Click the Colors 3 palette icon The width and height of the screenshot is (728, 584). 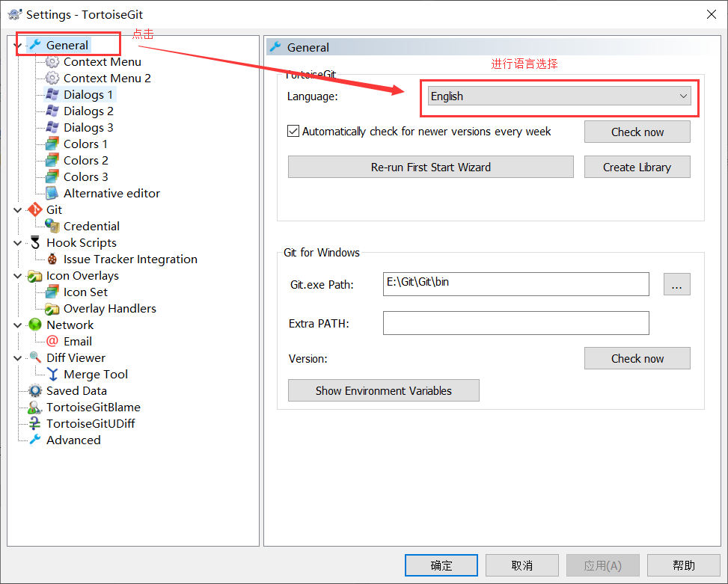52,176
